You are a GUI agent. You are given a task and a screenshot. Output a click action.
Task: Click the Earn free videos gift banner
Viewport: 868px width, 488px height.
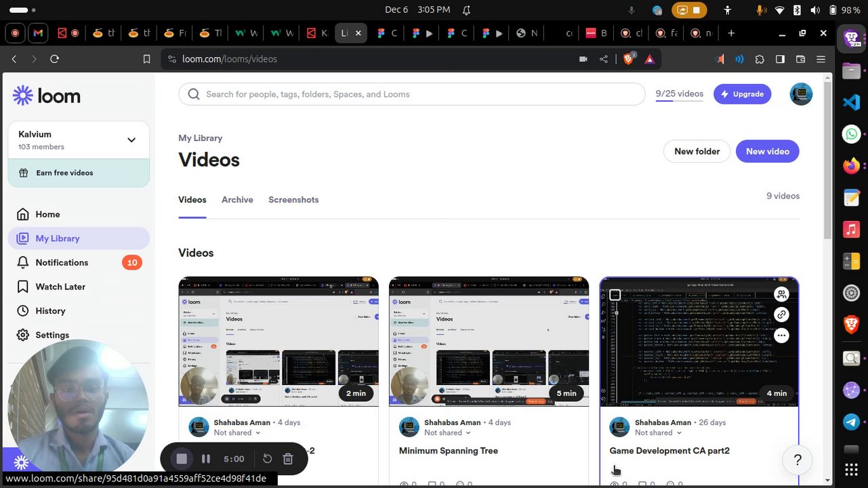[x=79, y=173]
